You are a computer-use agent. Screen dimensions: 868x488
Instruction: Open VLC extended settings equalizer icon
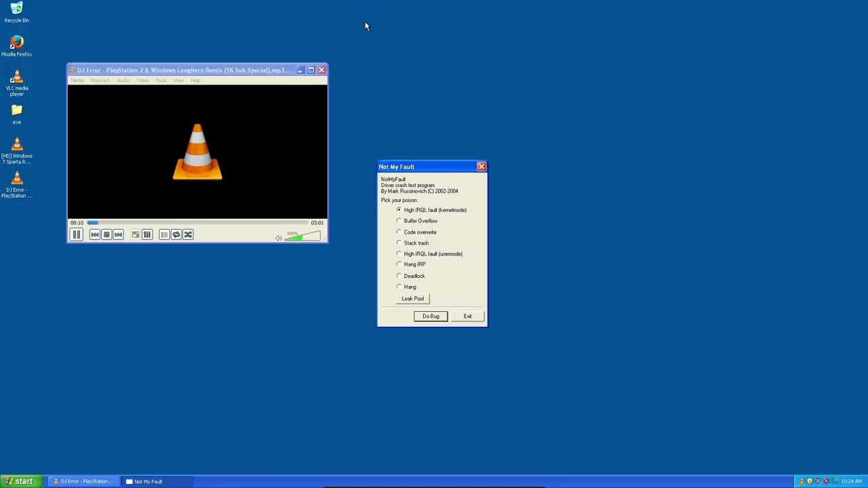point(147,235)
